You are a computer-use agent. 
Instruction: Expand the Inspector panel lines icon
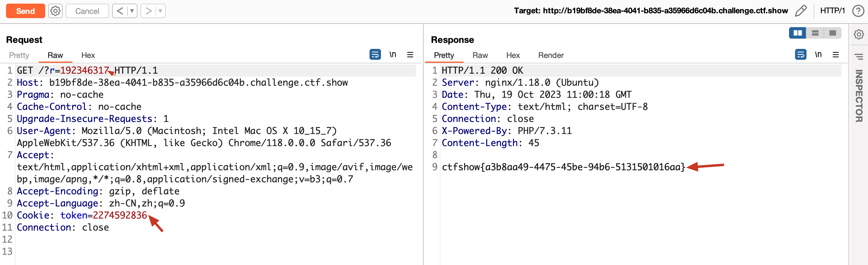(859, 56)
